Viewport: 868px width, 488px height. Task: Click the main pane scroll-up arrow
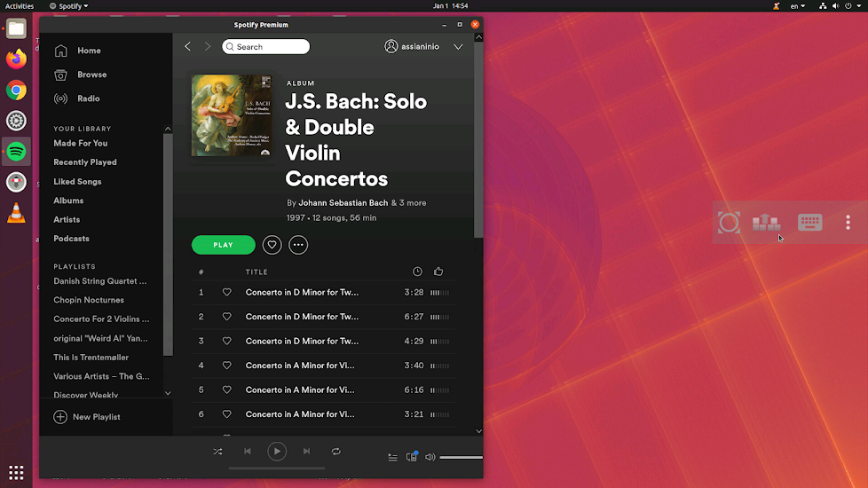pyautogui.click(x=479, y=37)
